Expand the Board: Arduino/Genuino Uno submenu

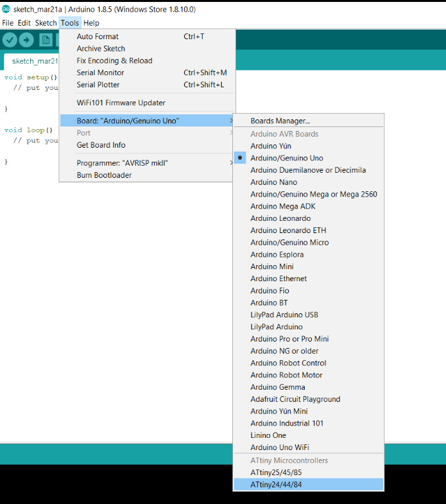(148, 121)
